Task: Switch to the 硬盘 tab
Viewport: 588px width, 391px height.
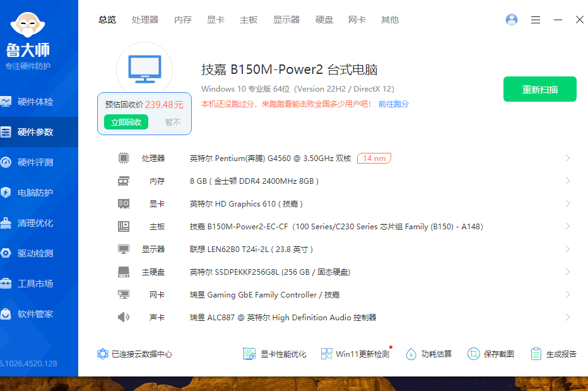Action: click(x=324, y=20)
